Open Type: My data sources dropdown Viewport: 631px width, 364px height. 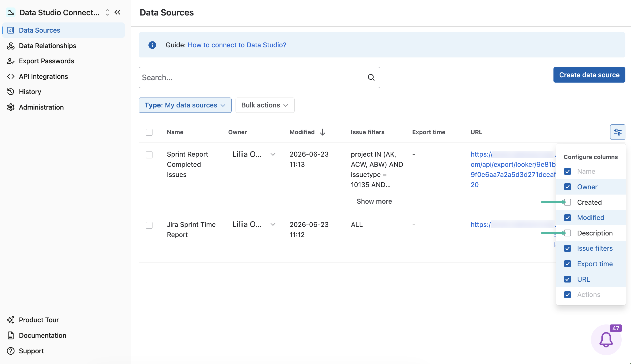pyautogui.click(x=185, y=105)
